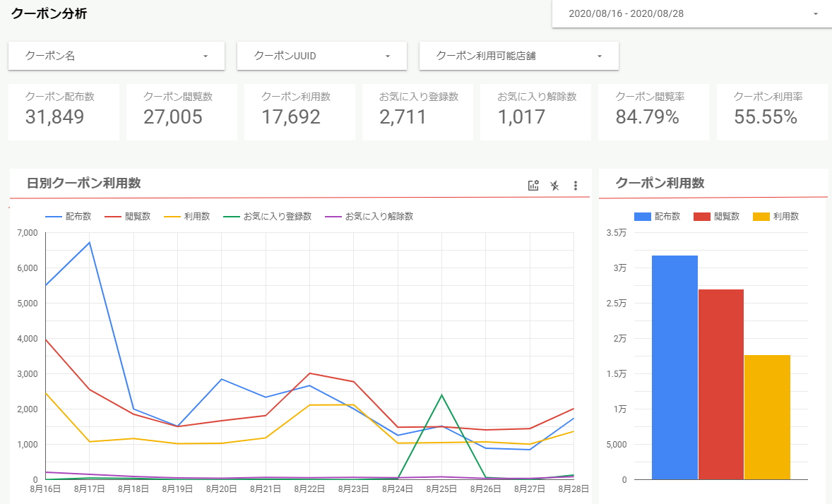This screenshot has width=832, height=504.
Task: Click the 3.5万 y-axis label on the bar chart
Action: coord(617,232)
